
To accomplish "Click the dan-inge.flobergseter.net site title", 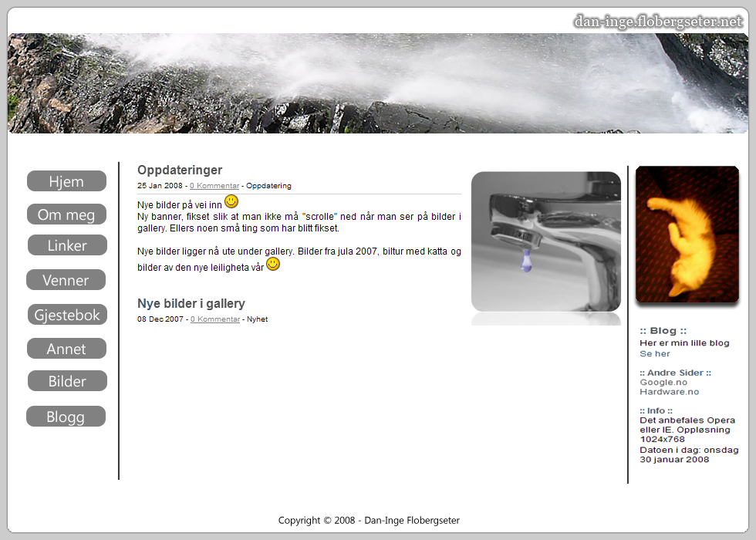I will pos(658,22).
